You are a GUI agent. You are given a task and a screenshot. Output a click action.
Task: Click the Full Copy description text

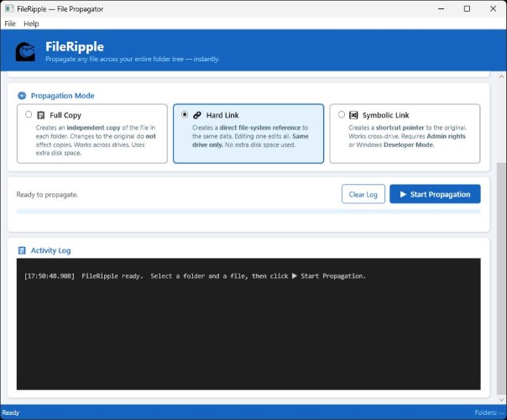point(96,140)
